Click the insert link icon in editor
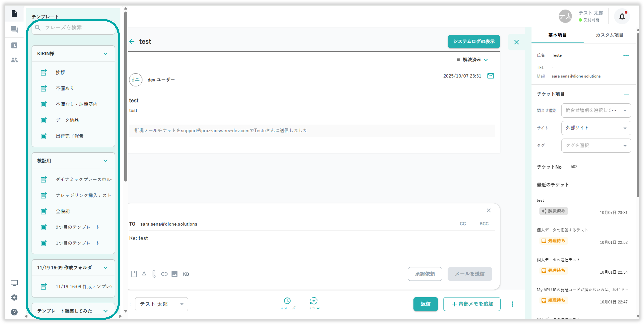Image resolution: width=644 pixels, height=324 pixels. pos(164,274)
